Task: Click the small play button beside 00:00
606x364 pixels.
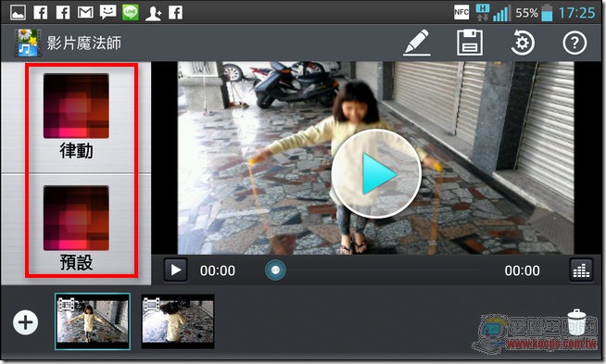Action: [x=175, y=270]
